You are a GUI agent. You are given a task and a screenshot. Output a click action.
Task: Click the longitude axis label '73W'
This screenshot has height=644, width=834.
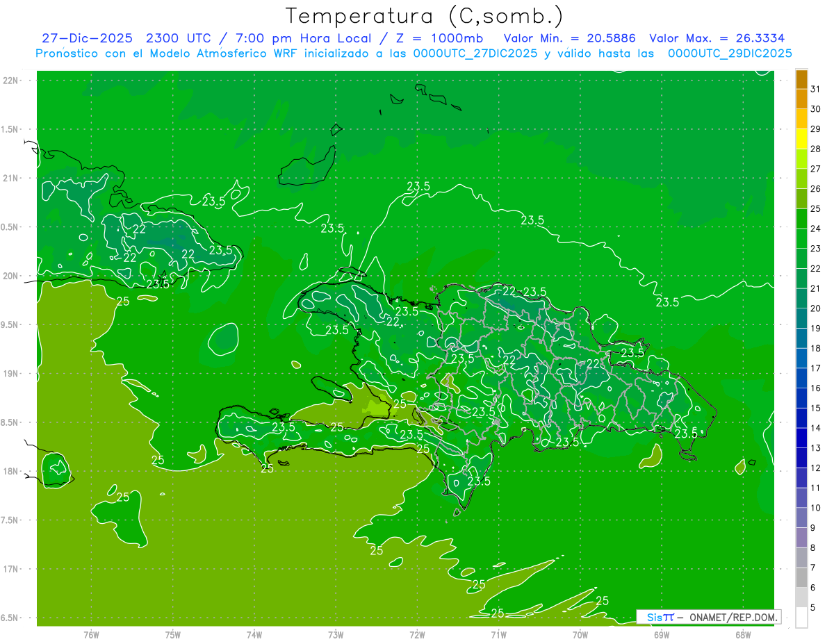tap(336, 634)
